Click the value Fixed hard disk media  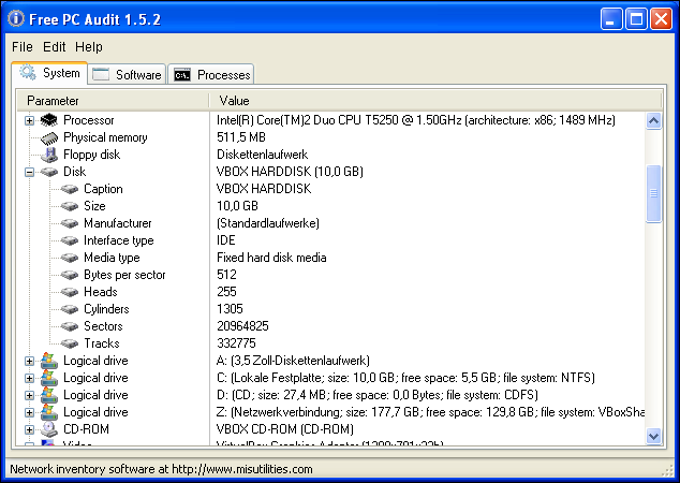coord(271,258)
